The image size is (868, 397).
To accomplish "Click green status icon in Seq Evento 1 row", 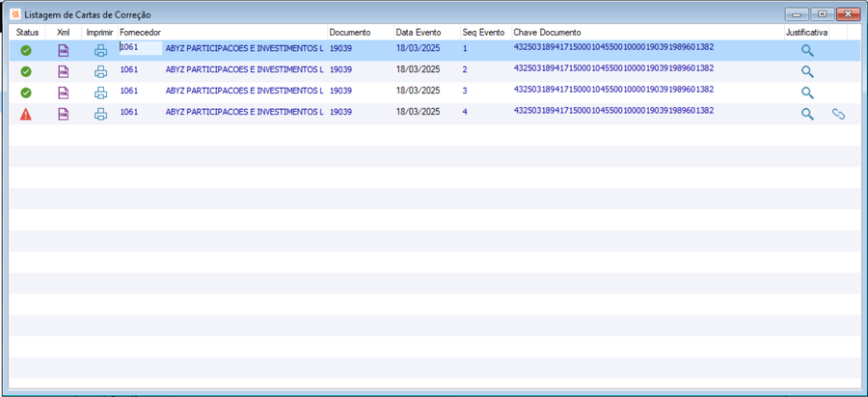I will [25, 51].
